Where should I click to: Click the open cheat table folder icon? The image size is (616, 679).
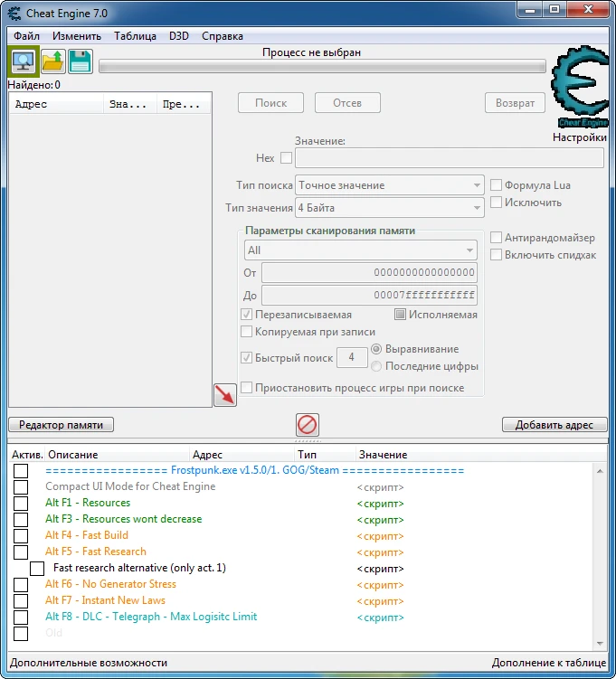click(x=53, y=61)
